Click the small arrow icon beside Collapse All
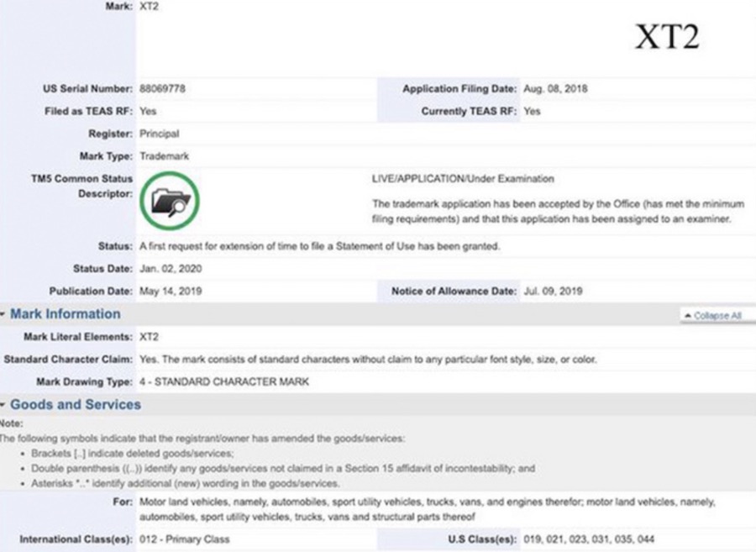Image resolution: width=756 pixels, height=552 pixels. click(688, 316)
